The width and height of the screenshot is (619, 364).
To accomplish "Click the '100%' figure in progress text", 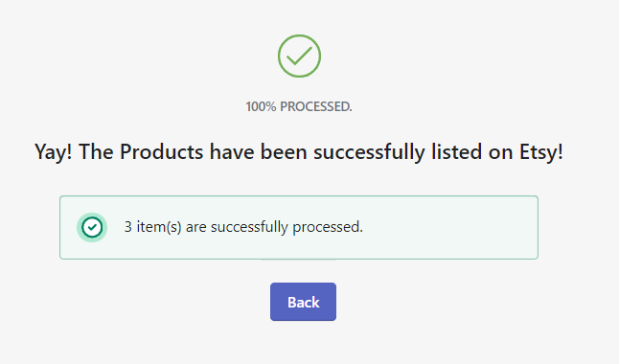I will (261, 106).
